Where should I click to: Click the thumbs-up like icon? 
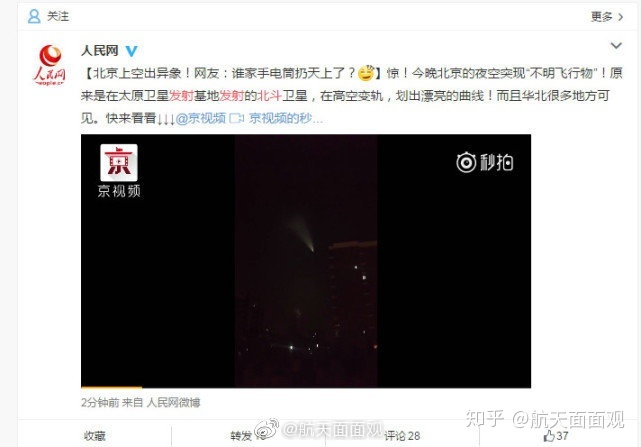tap(549, 436)
